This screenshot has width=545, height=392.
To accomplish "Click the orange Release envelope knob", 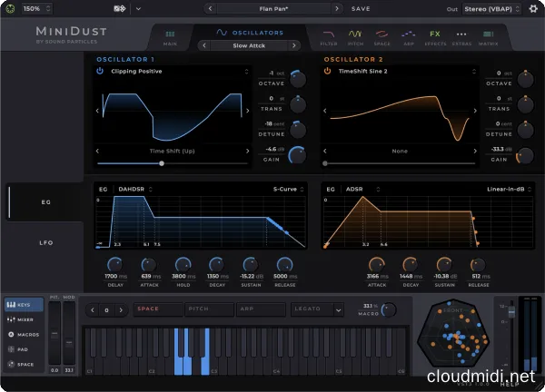I will [x=478, y=265].
